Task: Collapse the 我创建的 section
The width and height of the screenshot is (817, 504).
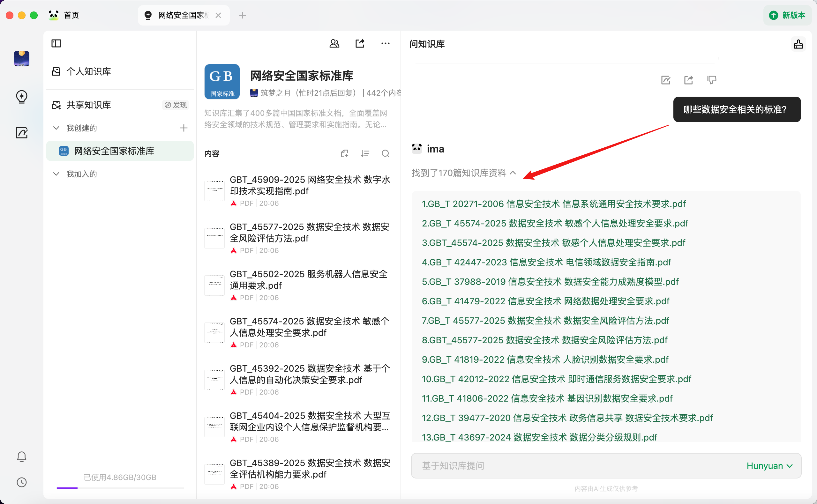Action: (x=56, y=128)
